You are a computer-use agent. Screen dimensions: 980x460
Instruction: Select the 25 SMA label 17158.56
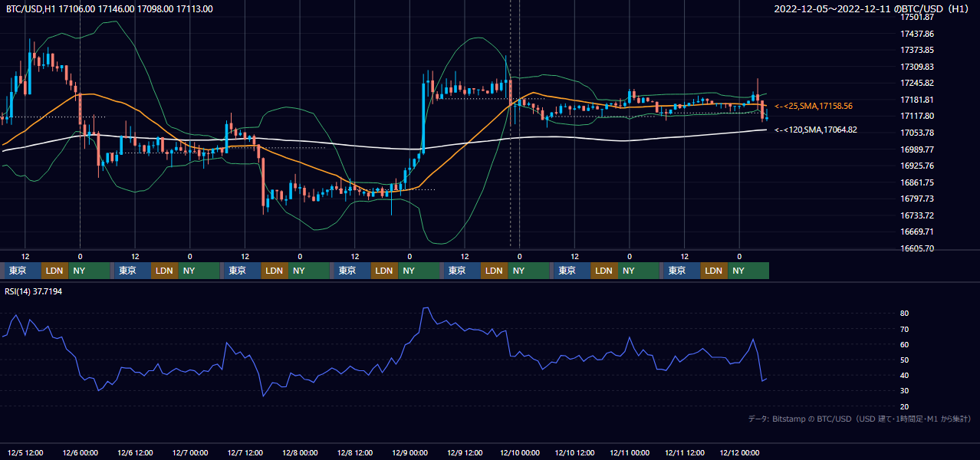point(814,106)
